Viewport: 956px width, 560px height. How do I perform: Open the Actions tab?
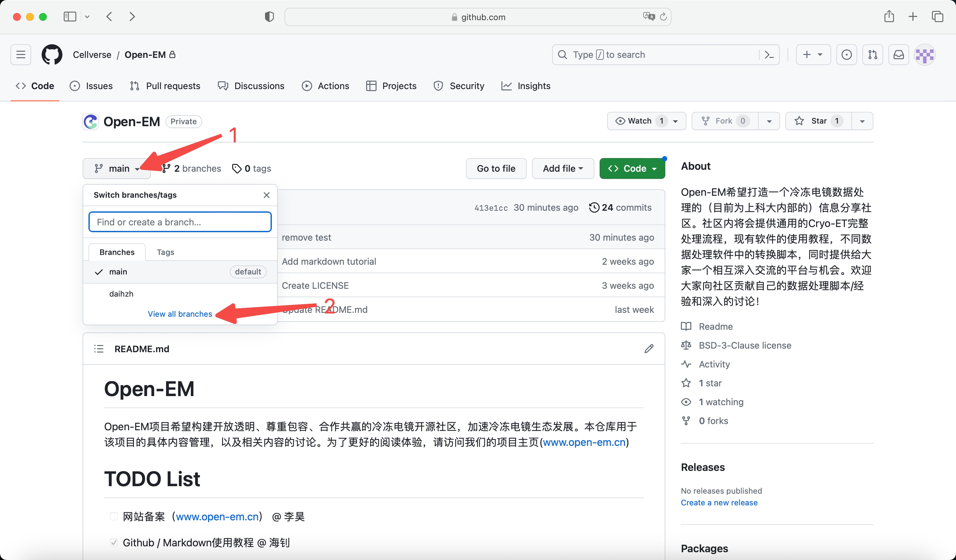click(x=325, y=86)
